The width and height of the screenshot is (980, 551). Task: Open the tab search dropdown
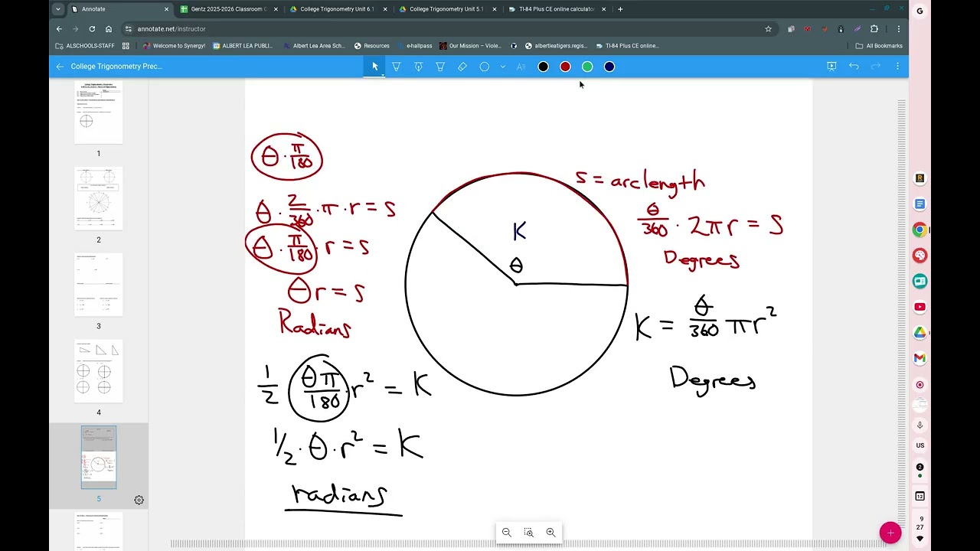(x=58, y=9)
